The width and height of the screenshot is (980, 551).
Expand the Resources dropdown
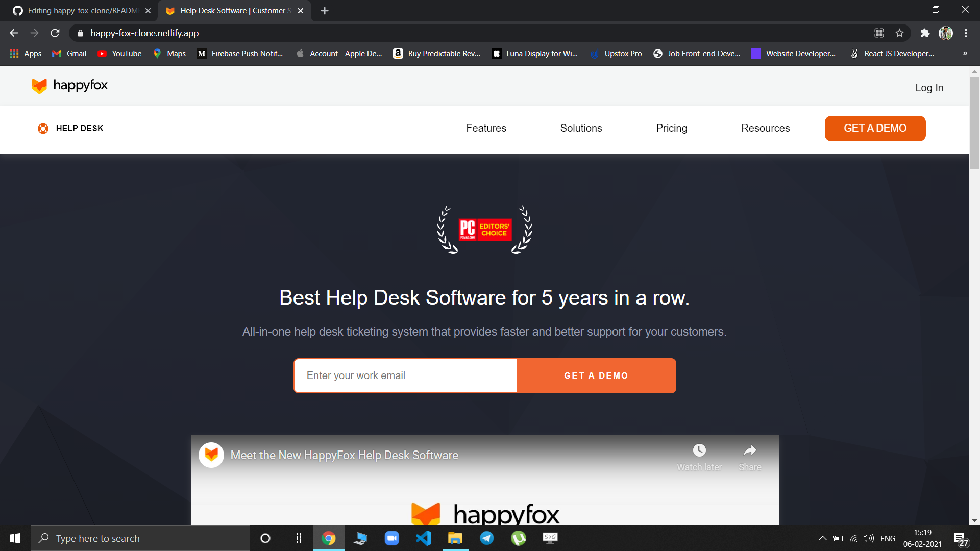point(765,128)
